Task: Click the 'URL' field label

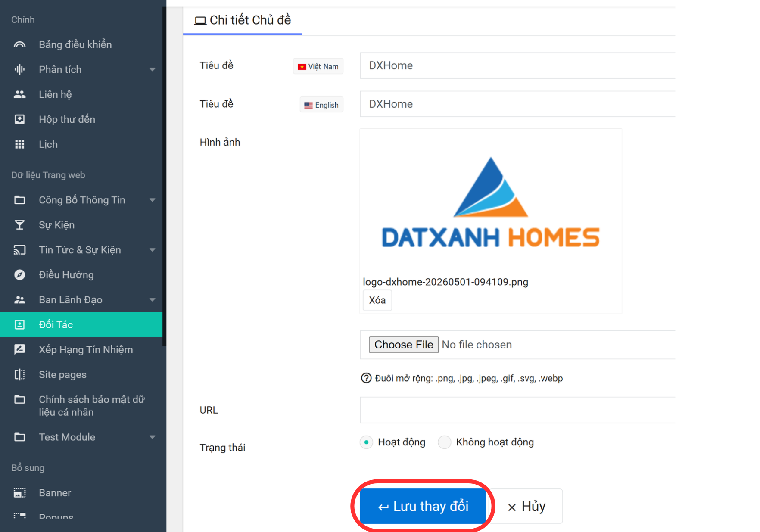Action: (x=209, y=410)
